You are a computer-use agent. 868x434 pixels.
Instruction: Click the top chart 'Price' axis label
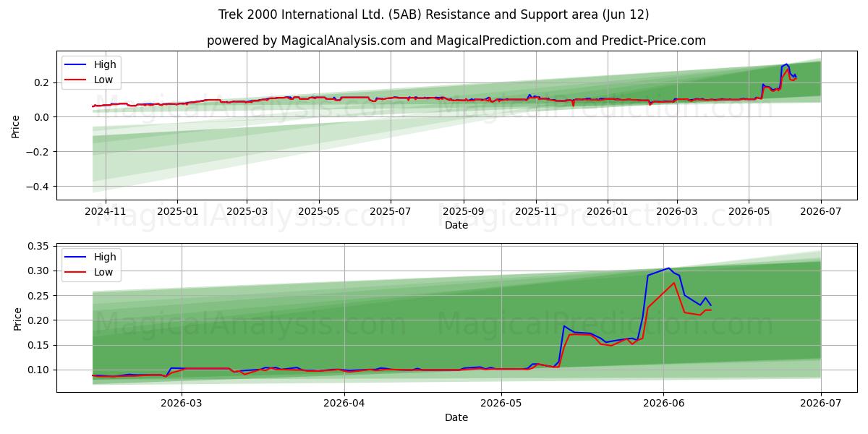(17, 125)
